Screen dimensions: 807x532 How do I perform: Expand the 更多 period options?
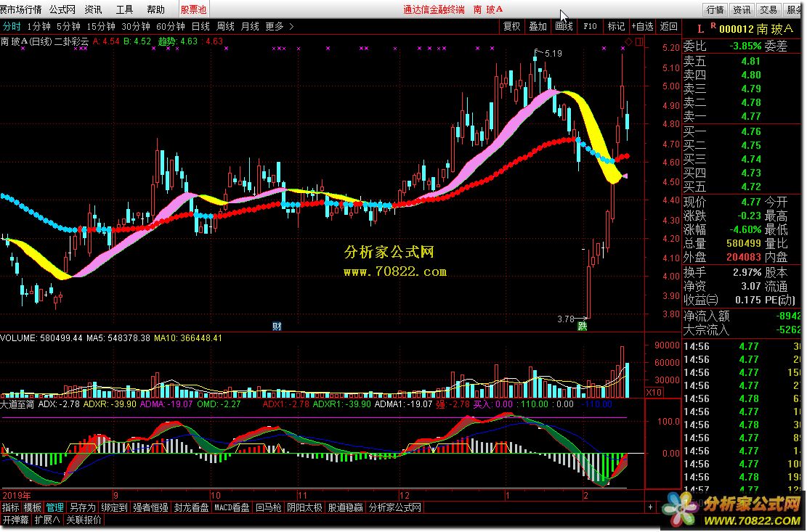(279, 26)
